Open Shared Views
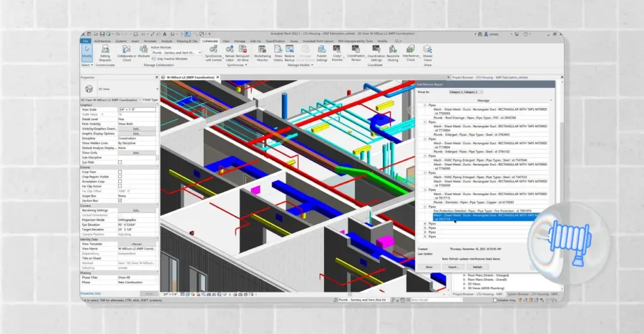 click(428, 53)
